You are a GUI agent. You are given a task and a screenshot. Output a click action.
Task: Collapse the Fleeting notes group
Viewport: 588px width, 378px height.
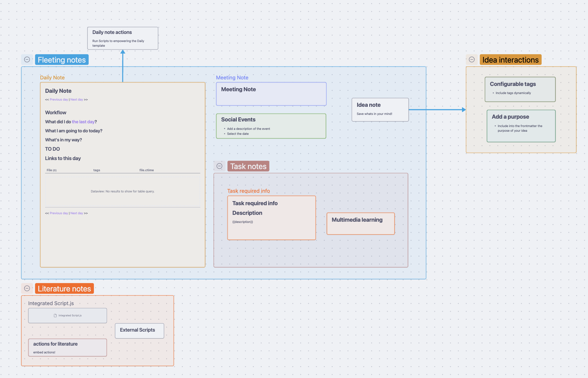coord(27,59)
